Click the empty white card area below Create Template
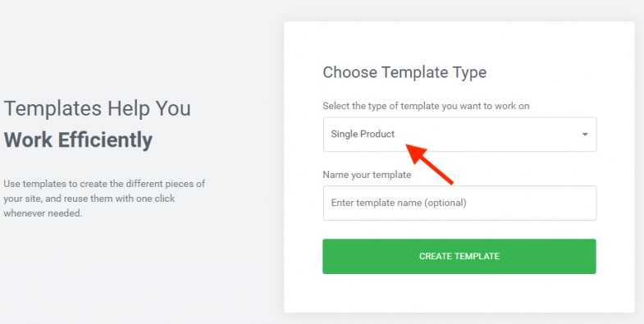644x324 pixels. (459, 293)
